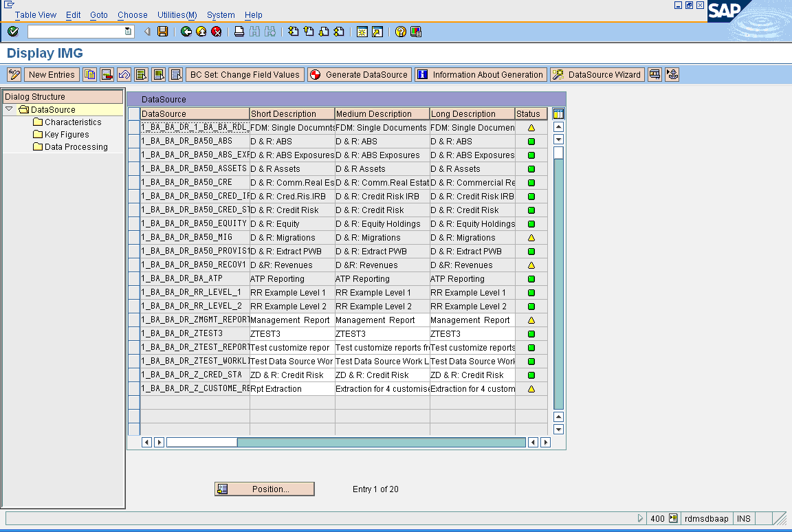792x532 pixels.
Task: Select row marker for 1_BA_BA_DR_BA50_CRE
Action: [x=134, y=183]
